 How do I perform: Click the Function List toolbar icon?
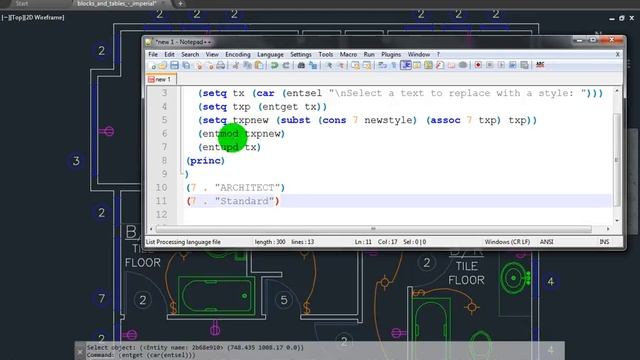pyautogui.click(x=440, y=65)
